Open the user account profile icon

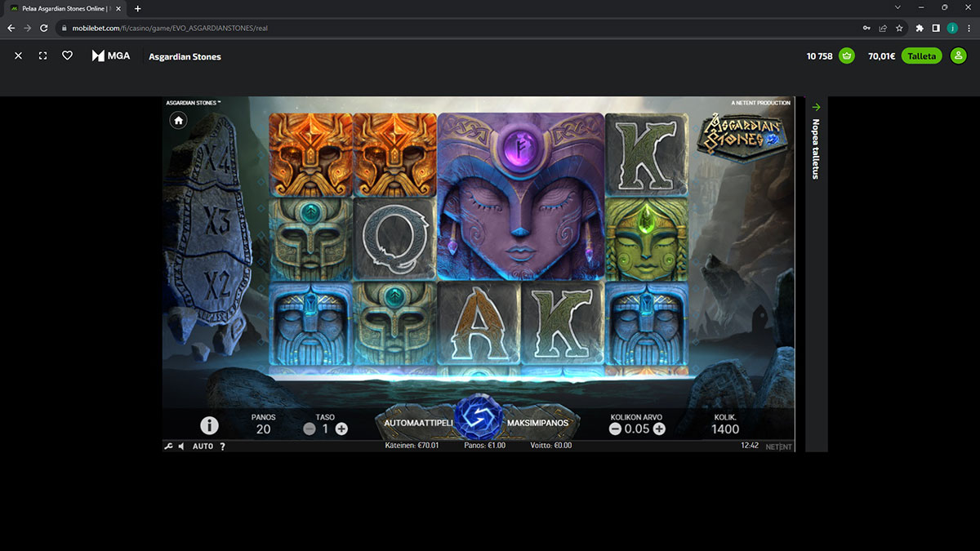(959, 56)
